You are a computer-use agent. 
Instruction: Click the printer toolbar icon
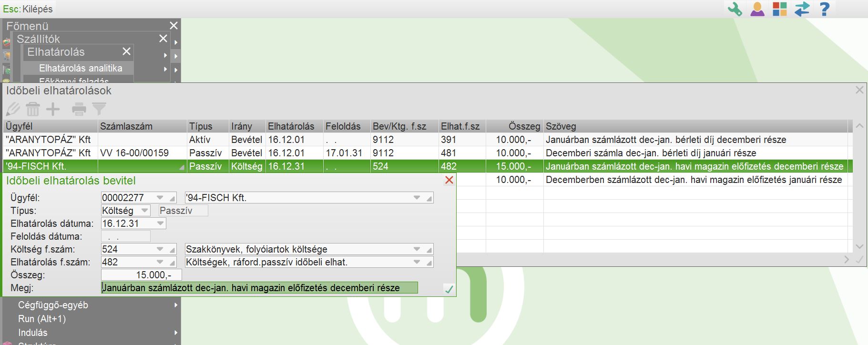click(79, 109)
